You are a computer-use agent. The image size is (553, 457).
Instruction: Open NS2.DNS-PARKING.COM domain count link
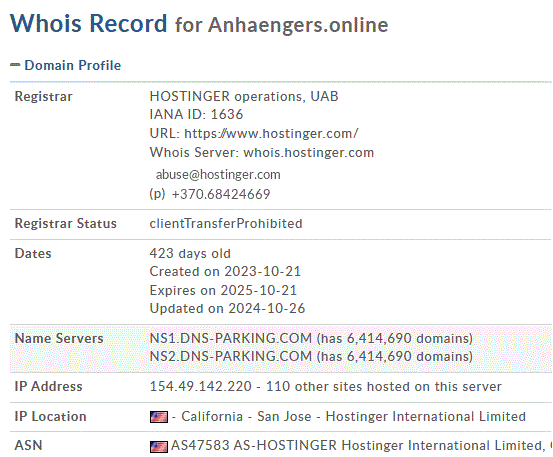coord(395,356)
